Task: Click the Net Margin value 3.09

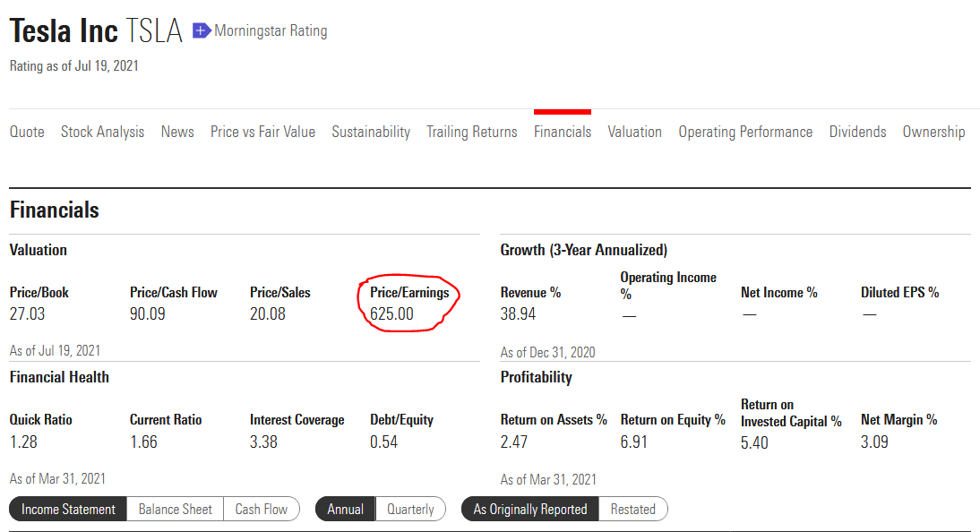Action: (x=874, y=442)
